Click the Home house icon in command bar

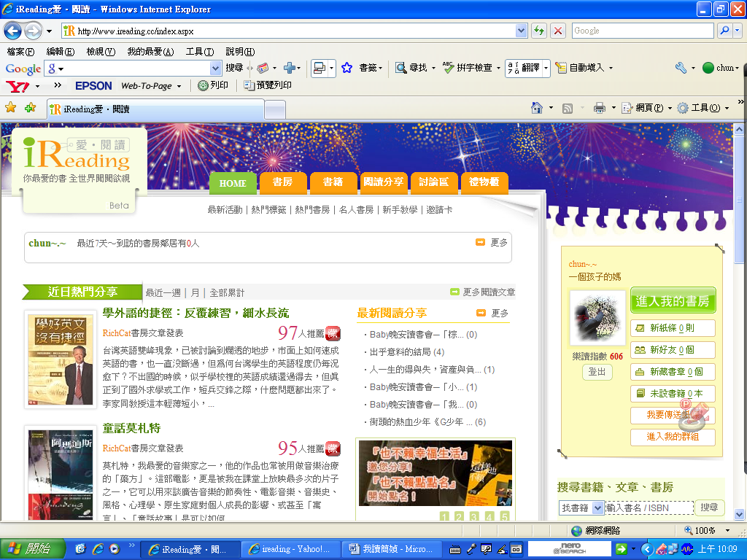pos(537,108)
